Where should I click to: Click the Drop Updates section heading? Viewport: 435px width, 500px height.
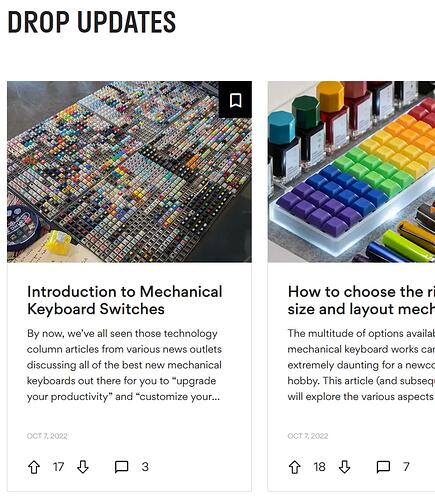92,22
